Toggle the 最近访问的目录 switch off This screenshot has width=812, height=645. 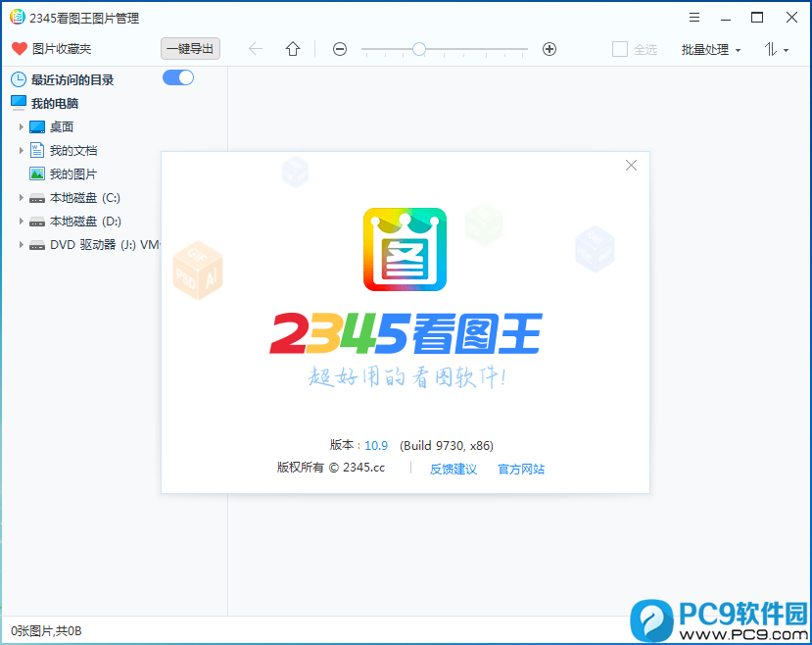177,79
